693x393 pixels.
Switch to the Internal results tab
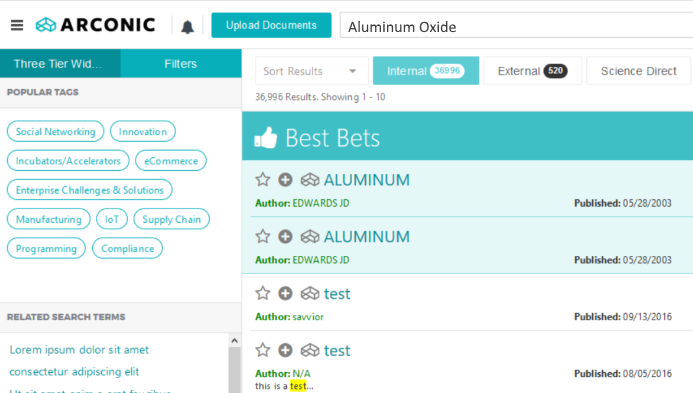(426, 71)
